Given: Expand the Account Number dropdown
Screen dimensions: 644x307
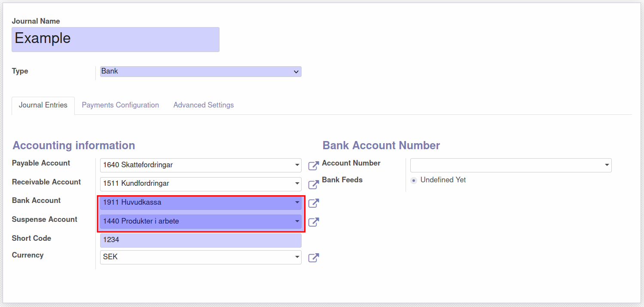Looking at the screenshot, I should [510, 165].
